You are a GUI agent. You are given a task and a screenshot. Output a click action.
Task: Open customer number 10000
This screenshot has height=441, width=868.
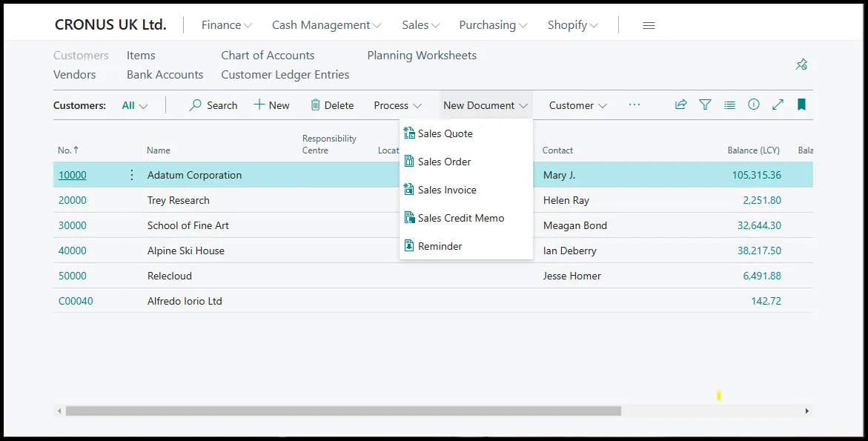click(73, 175)
